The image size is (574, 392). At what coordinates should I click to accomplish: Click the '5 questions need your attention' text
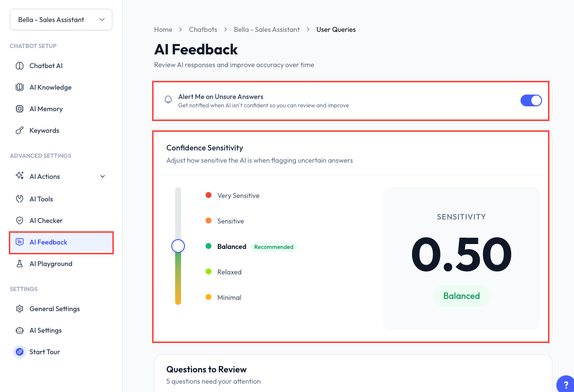pos(213,381)
